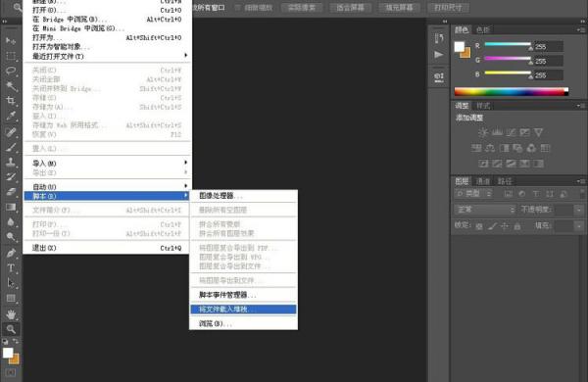Click the toolbox foreground color swatch
588x382 pixels.
pyautogui.click(x=8, y=353)
